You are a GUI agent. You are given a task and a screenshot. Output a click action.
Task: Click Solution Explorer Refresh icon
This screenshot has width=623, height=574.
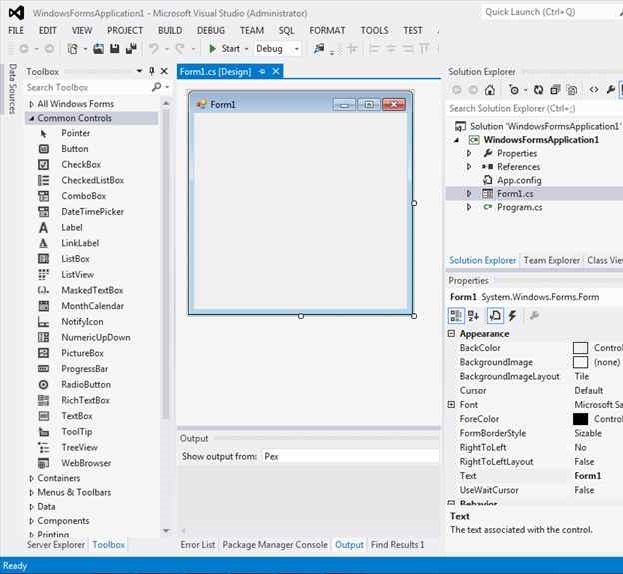pyautogui.click(x=538, y=90)
